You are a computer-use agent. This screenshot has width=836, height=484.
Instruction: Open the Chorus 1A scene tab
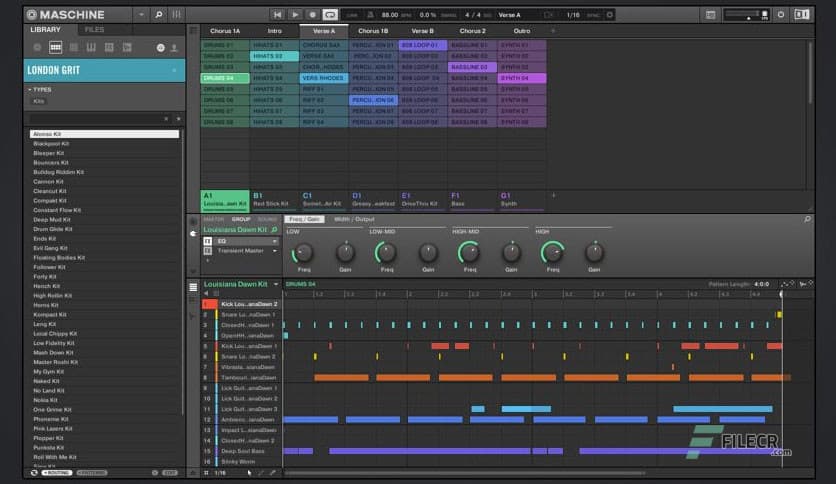(225, 31)
